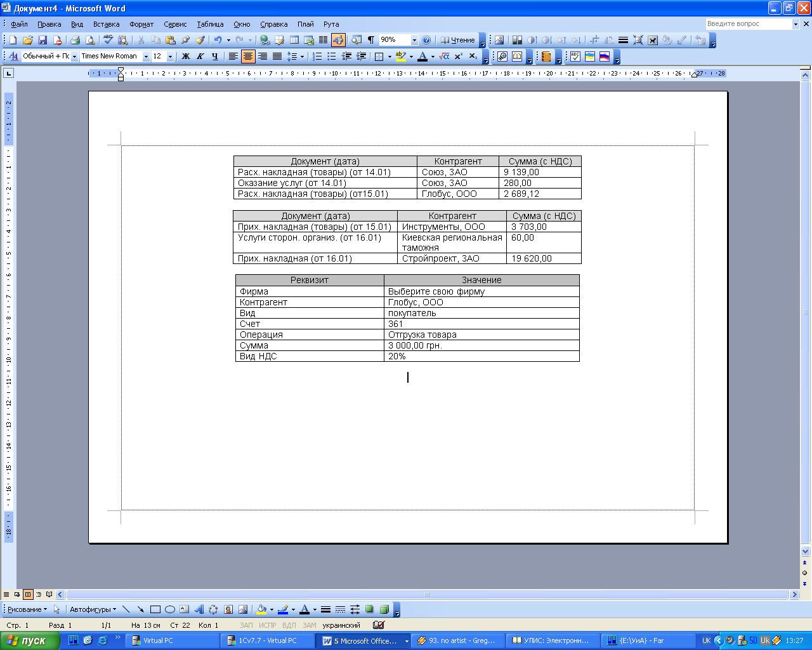Open the Файл menu
Viewport: 812px width, 650px height.
[19, 24]
